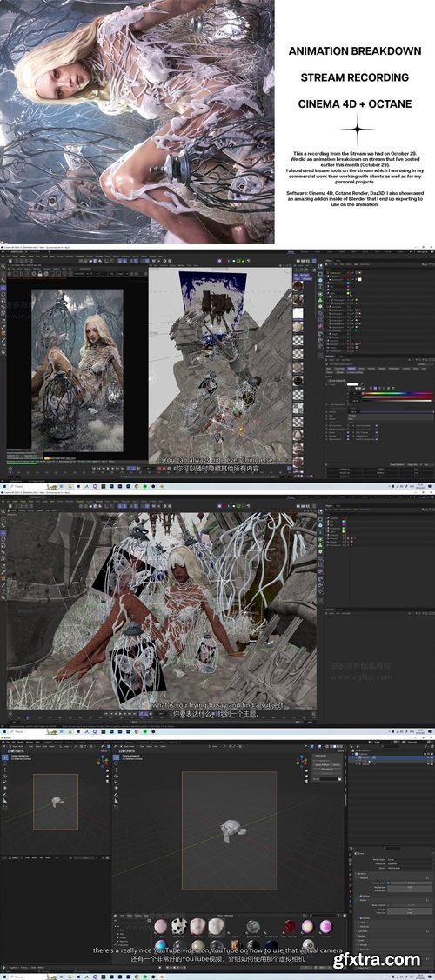Click the 'CINEMA 4D + OCTANE' heading
Screen dimensions: 435x980
point(354,103)
